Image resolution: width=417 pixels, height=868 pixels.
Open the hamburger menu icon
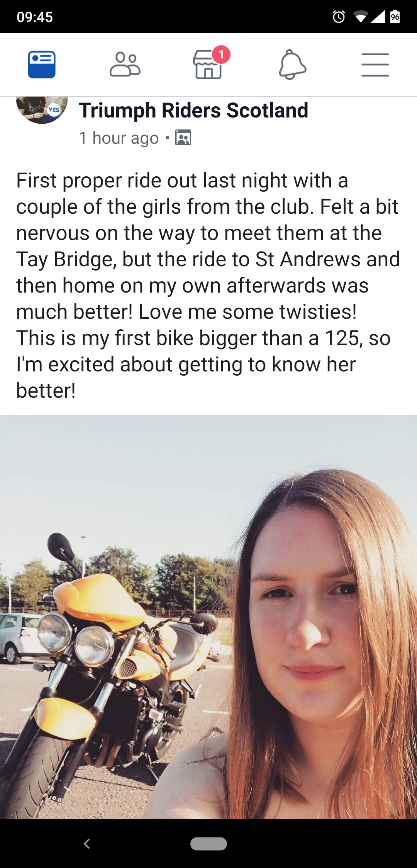[x=375, y=65]
